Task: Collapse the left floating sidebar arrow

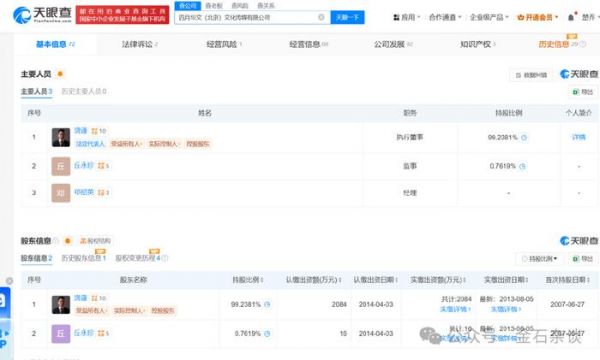Action: coord(9,281)
